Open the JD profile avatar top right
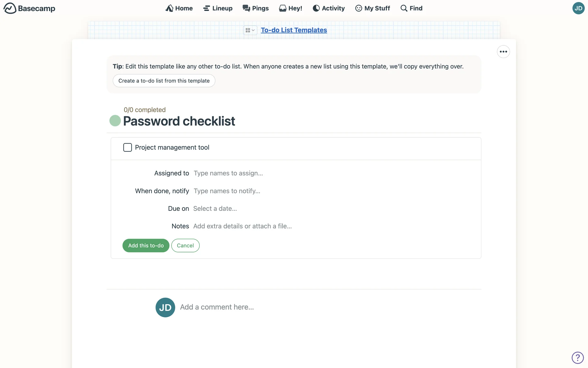 click(578, 8)
